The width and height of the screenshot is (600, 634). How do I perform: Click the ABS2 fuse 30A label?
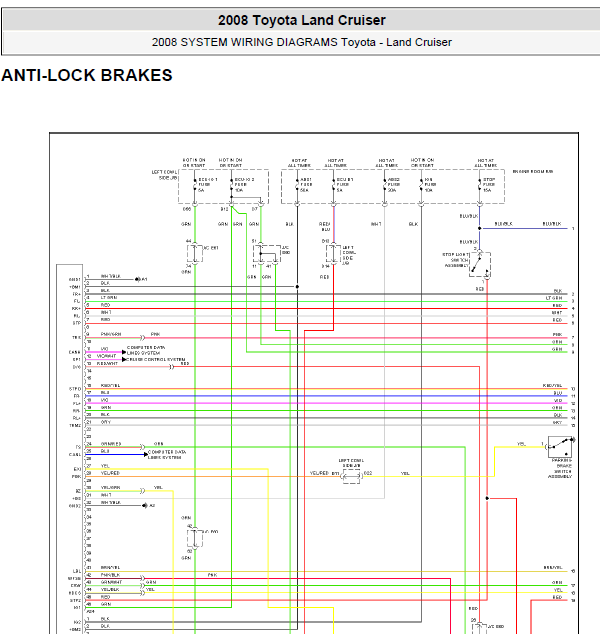(x=394, y=184)
